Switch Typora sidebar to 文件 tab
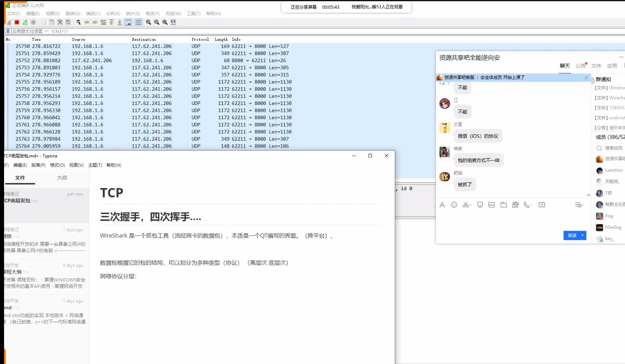 coord(20,178)
